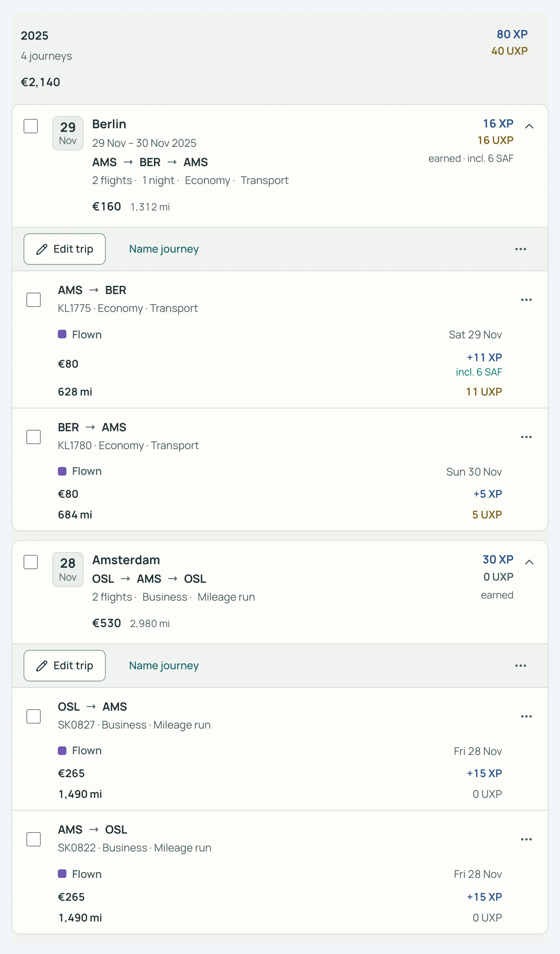
Task: Click the '40 UXP' yearly total
Action: pyautogui.click(x=509, y=51)
